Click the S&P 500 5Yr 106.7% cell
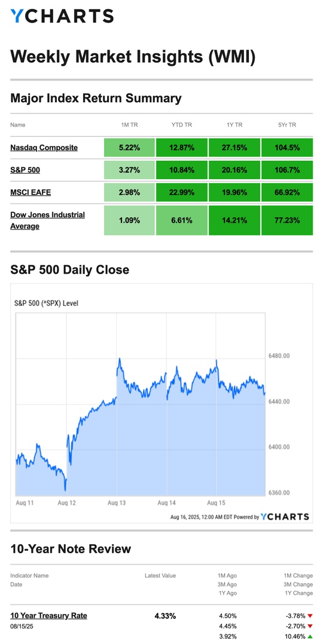Viewport: 323px width, 644px height. click(287, 170)
